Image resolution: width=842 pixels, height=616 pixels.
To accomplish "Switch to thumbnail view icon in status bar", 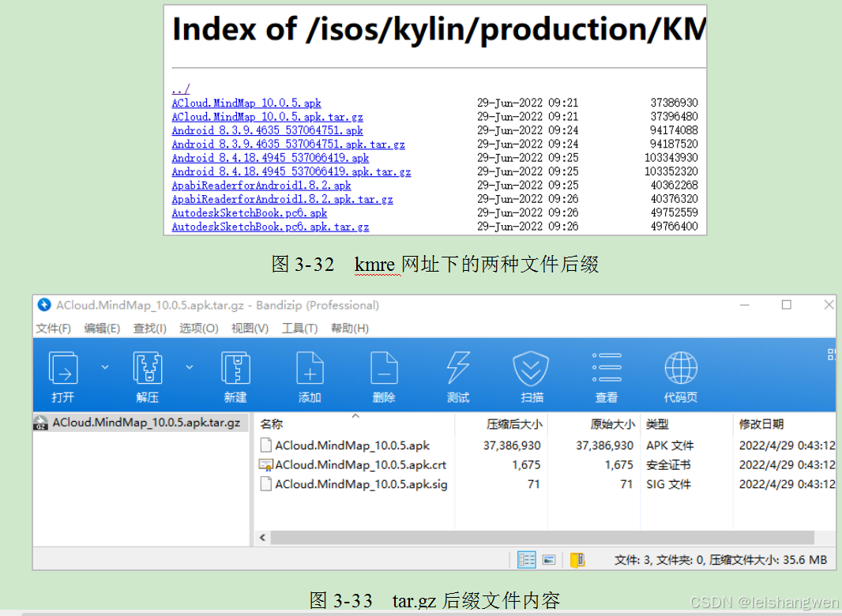I will pyautogui.click(x=549, y=560).
